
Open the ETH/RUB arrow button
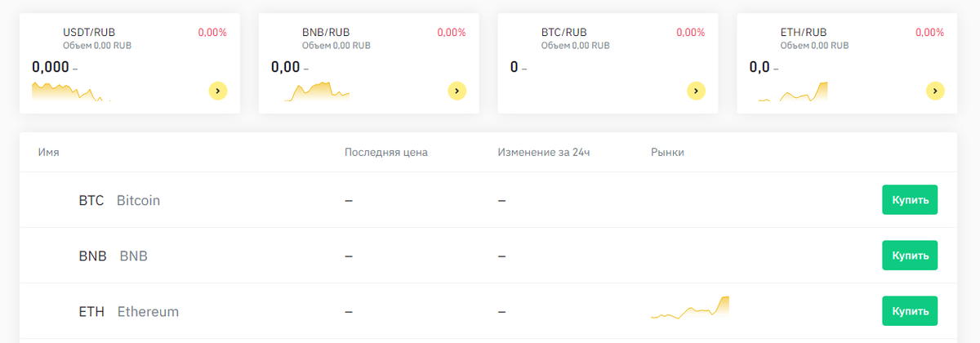point(935,91)
